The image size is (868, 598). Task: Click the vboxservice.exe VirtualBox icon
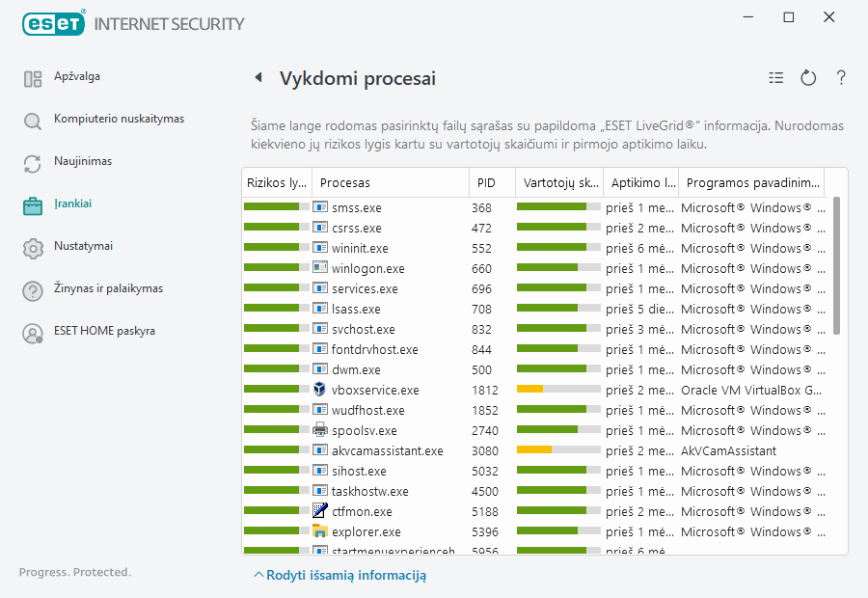point(320,390)
